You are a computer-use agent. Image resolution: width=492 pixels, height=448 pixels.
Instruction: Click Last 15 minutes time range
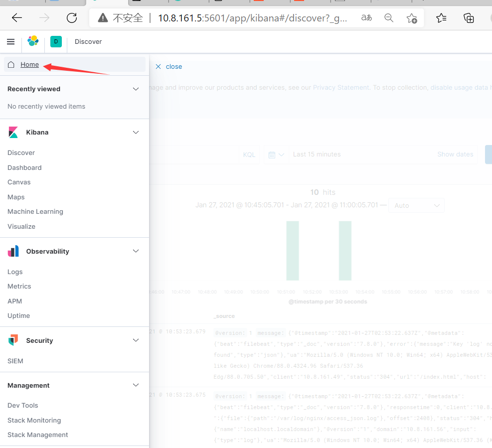click(317, 154)
